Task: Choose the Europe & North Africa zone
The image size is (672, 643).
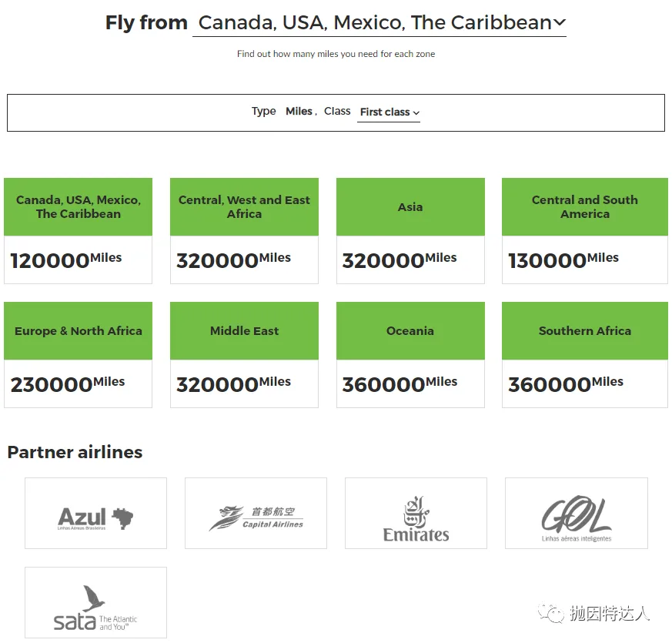Action: [x=78, y=354]
